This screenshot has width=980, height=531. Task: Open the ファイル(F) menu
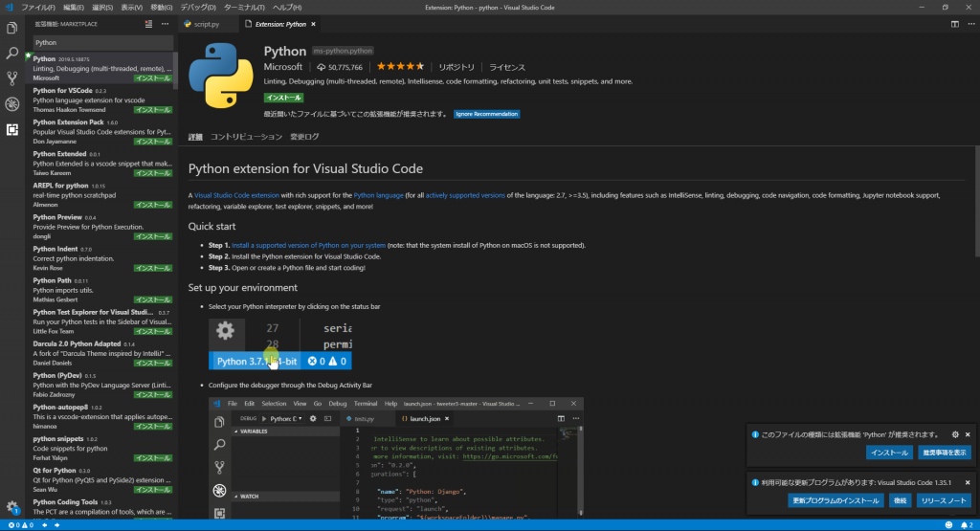click(38, 8)
